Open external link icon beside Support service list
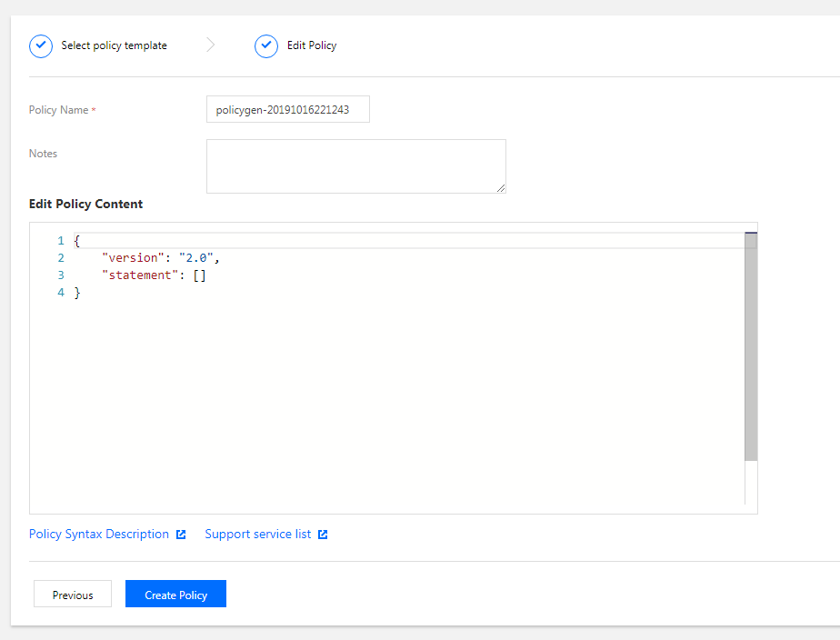The image size is (840, 640). (323, 535)
